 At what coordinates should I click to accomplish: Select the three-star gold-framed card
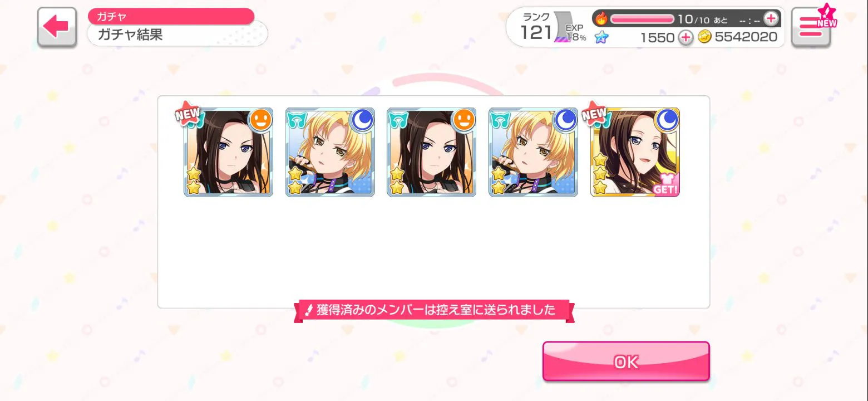point(635,152)
